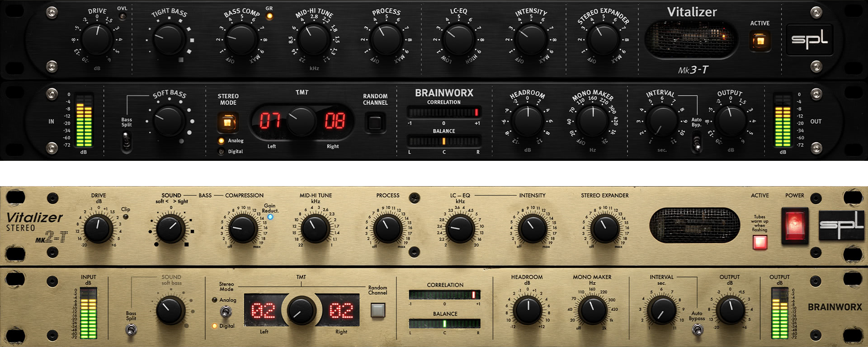Toggle the Active button on Mk3-T

pyautogui.click(x=760, y=41)
